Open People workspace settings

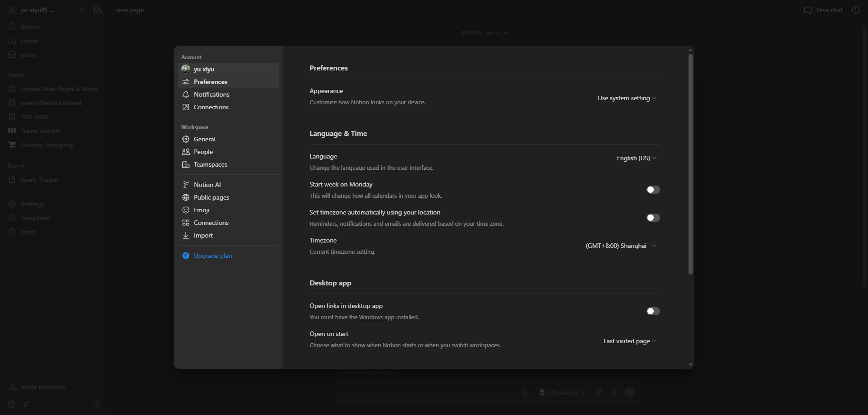[x=228, y=152]
